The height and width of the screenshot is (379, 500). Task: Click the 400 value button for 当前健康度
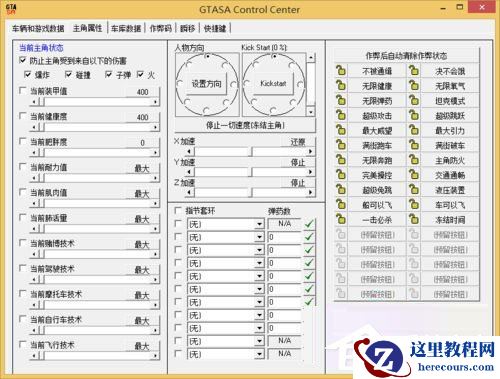coord(142,117)
